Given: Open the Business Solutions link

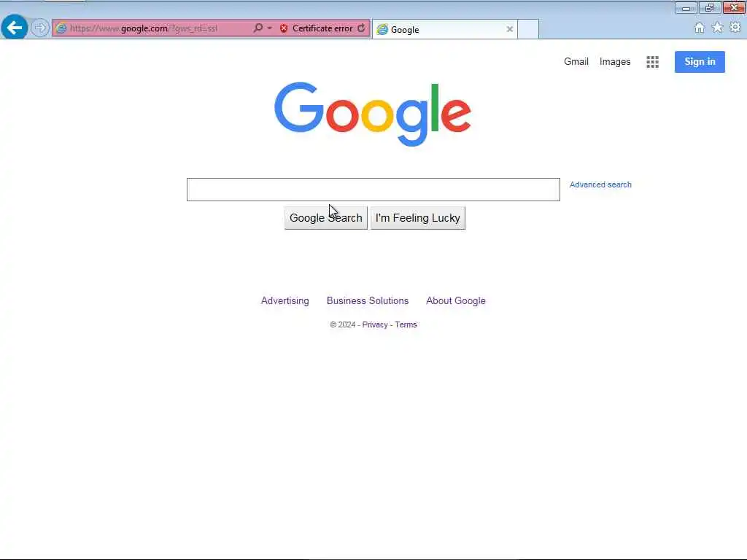Looking at the screenshot, I should coord(368,301).
